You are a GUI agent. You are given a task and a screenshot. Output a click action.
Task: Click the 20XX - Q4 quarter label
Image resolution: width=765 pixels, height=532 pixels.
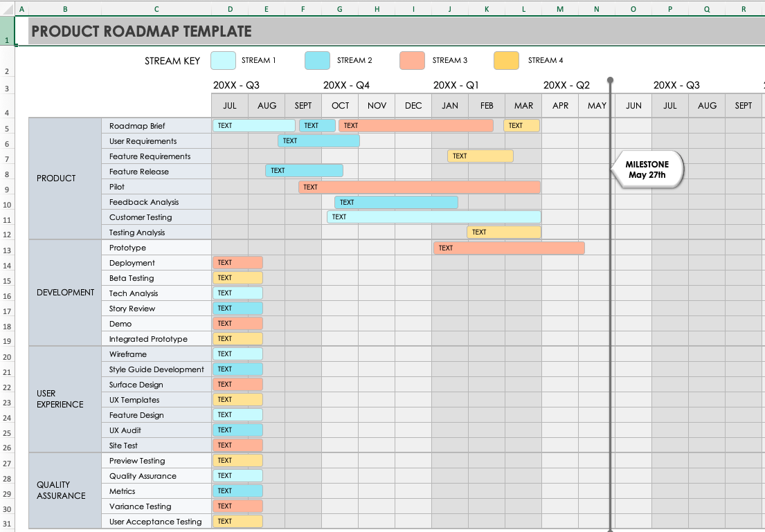click(346, 85)
